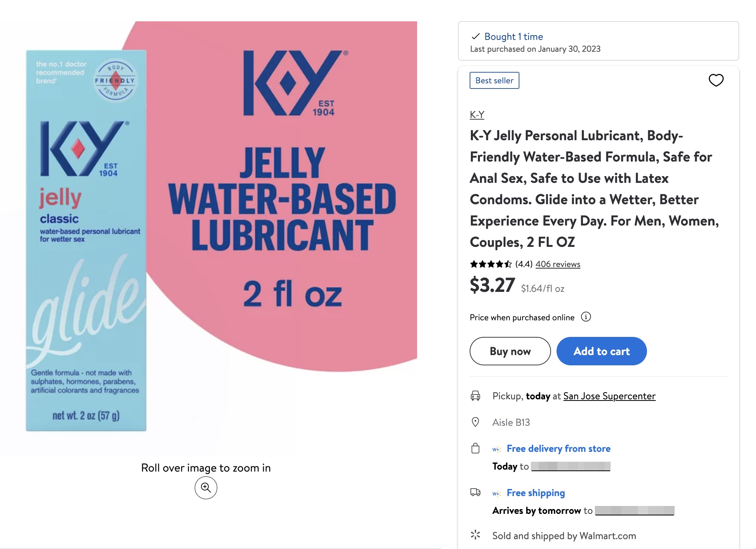This screenshot has height=549, width=756.
Task: Open the San Jose Supercenter link
Action: coord(609,396)
